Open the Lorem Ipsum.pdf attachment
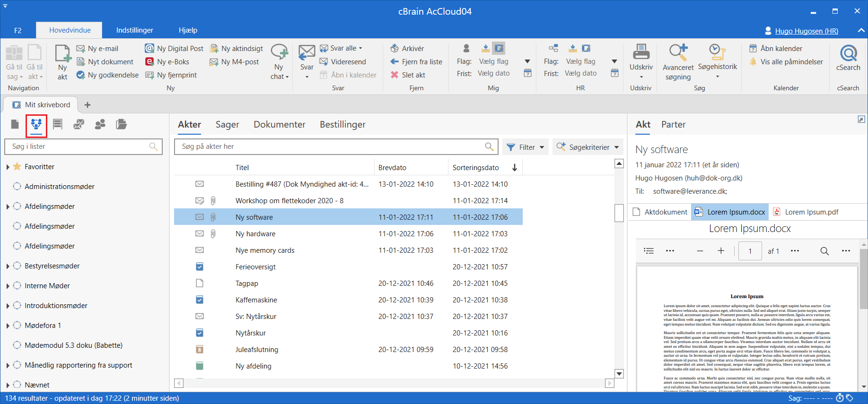The height and width of the screenshot is (404, 868). point(806,212)
